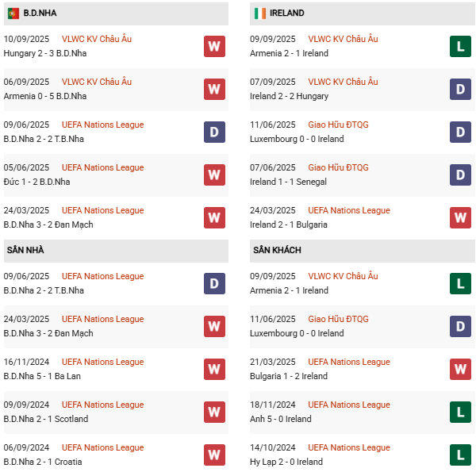Viewport: 476px width, 472px height.
Task: Click L badge for Armenia 2 - 1 Ireland under IRELAND header
Action: (460, 46)
